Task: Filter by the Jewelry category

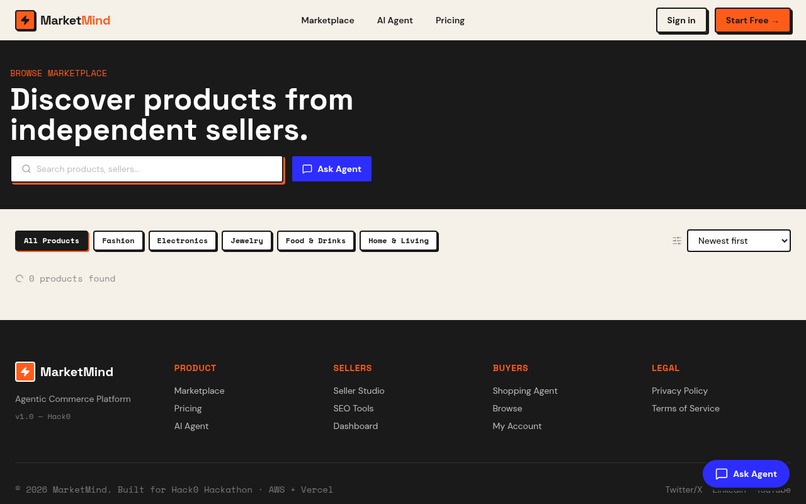Action: click(247, 241)
